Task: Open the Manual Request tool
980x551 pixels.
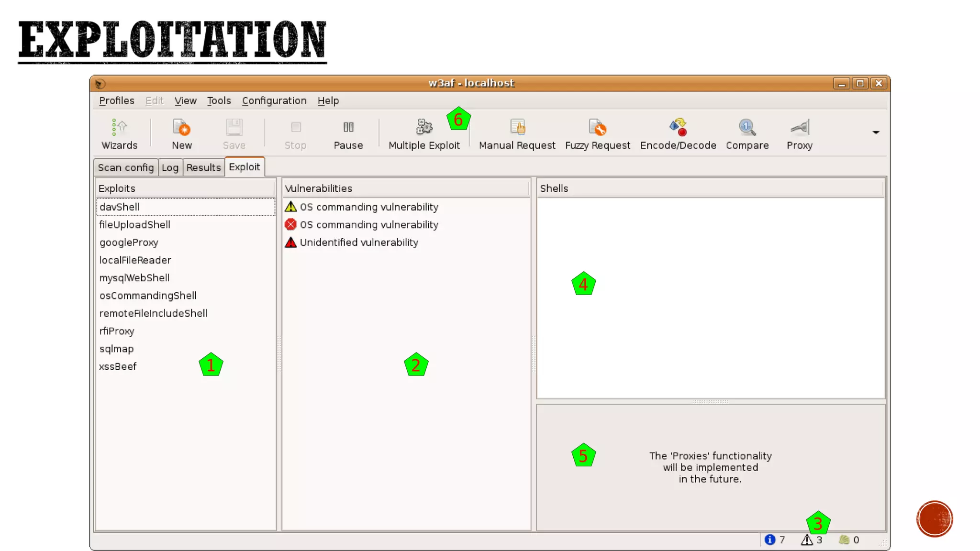Action: pyautogui.click(x=517, y=134)
